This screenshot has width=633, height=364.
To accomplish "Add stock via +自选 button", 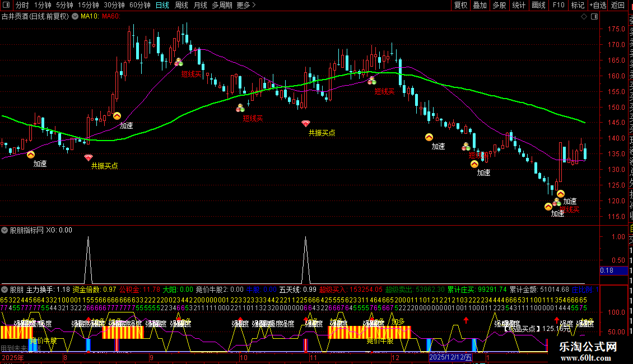I will pos(598,5).
